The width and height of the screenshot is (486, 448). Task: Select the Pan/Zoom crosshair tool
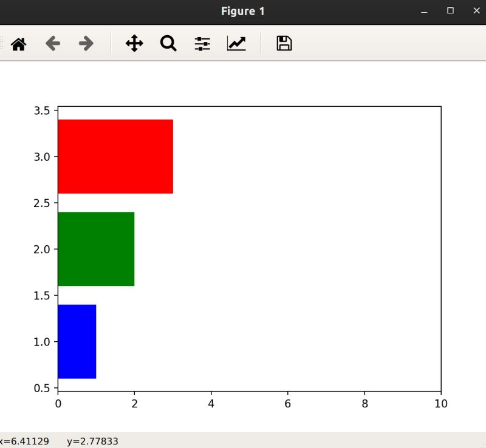click(x=134, y=43)
